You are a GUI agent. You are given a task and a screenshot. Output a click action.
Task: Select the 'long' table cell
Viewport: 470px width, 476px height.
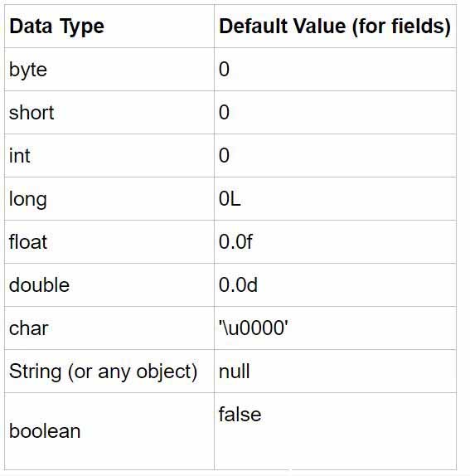tap(109, 198)
